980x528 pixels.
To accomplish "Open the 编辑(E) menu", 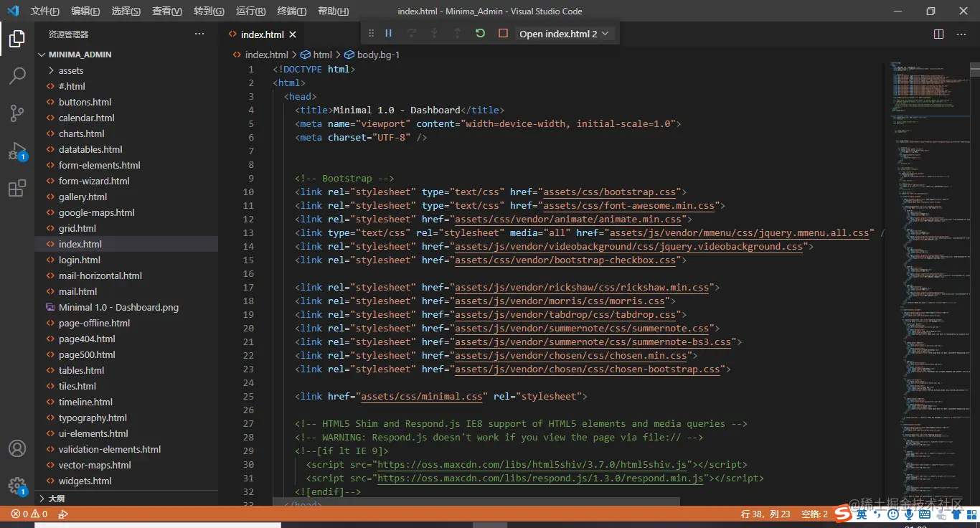I will [x=85, y=11].
